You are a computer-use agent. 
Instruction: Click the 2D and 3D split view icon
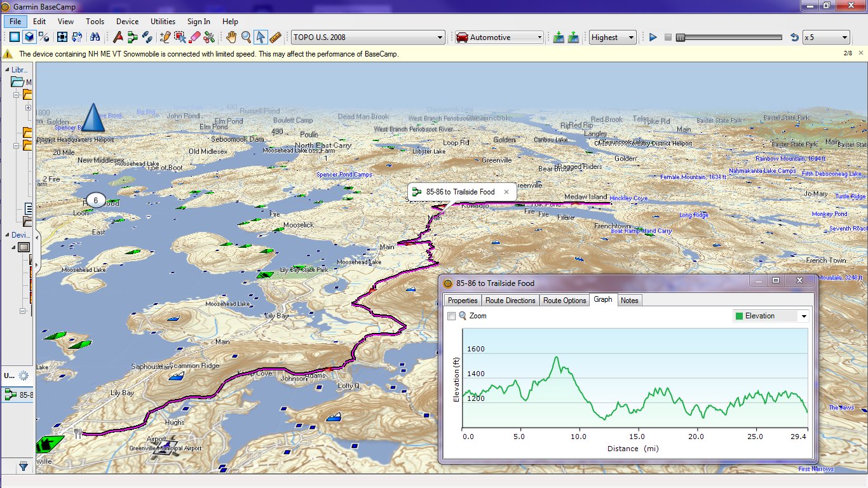43,37
